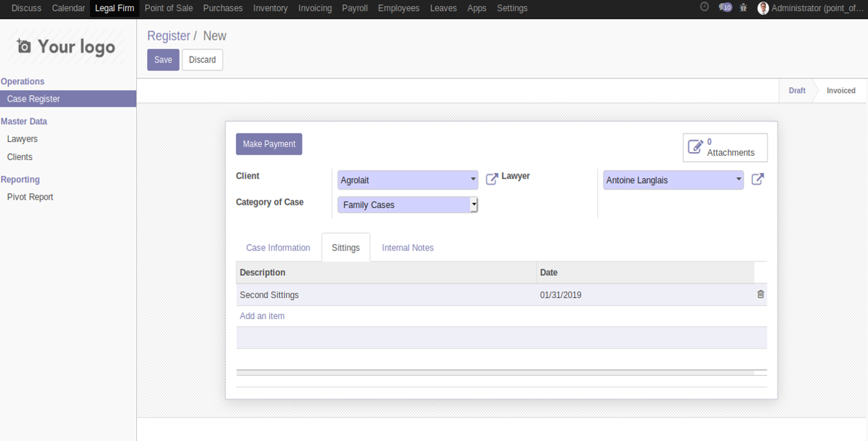868x441 pixels.
Task: Open the Point of Sale menu
Action: coord(169,8)
